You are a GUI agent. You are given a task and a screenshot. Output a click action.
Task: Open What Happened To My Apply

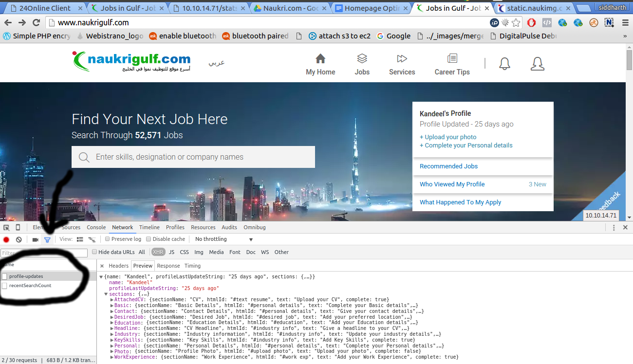[x=460, y=202]
